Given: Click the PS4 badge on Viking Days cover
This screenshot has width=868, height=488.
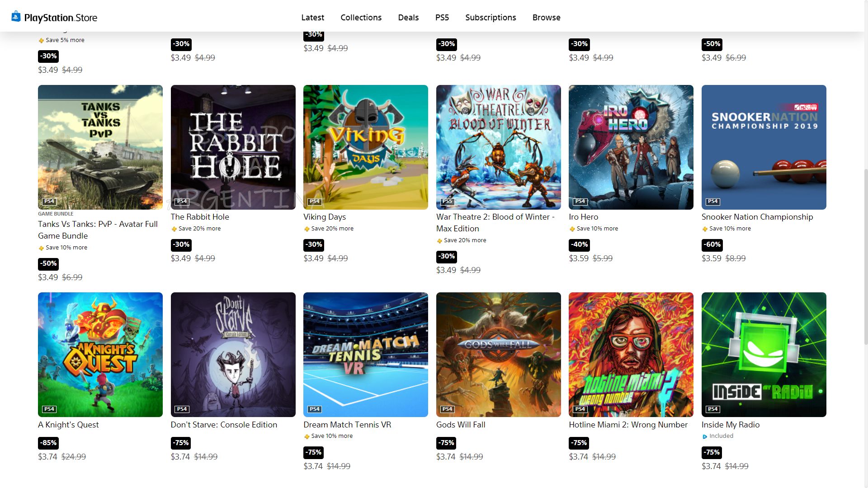Looking at the screenshot, I should coord(315,202).
